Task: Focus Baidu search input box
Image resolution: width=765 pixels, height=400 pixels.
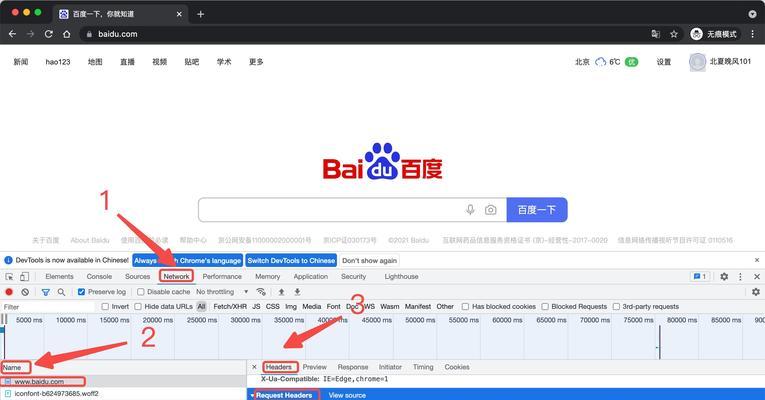Action: click(332, 210)
